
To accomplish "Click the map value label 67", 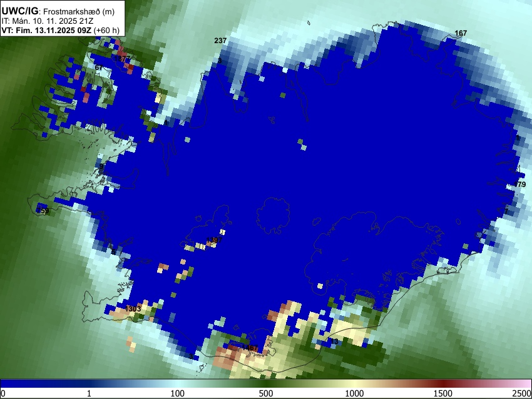I will 99,68.
